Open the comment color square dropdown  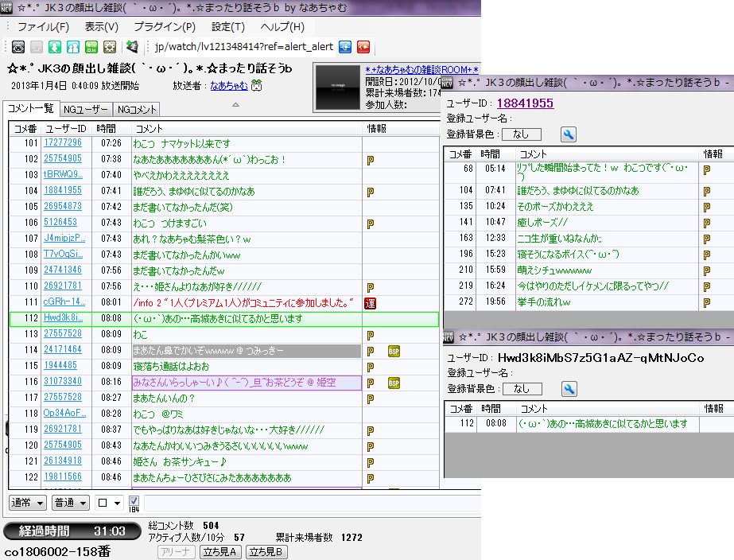pos(109,503)
